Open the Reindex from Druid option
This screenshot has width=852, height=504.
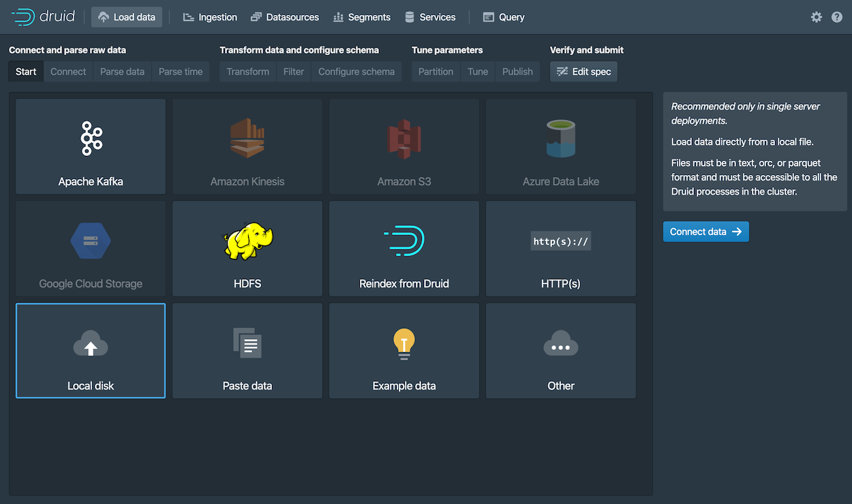[404, 249]
